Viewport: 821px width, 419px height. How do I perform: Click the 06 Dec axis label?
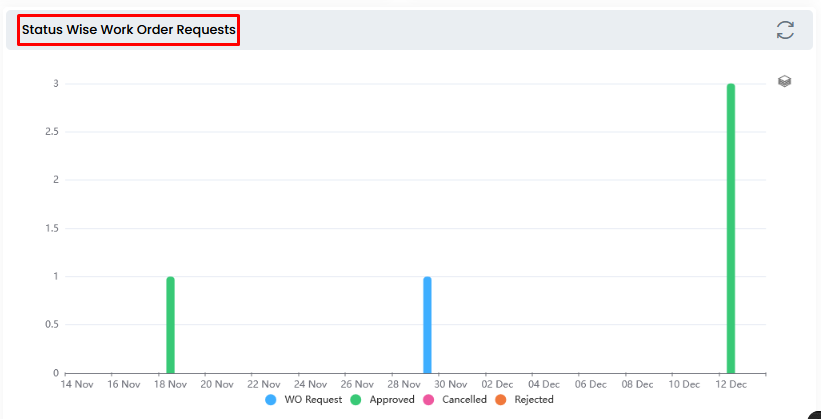coord(591,384)
